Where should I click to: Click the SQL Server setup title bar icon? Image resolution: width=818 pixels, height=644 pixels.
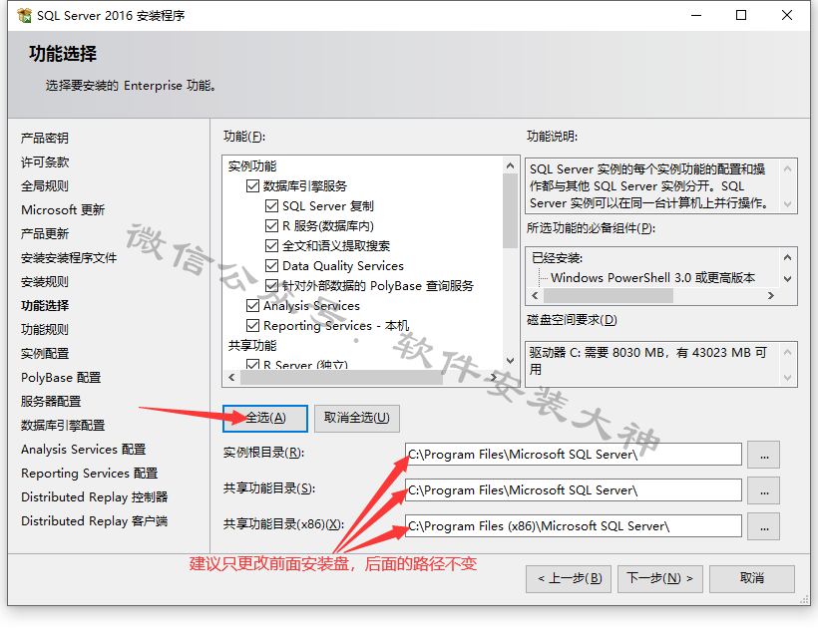[x=24, y=16]
